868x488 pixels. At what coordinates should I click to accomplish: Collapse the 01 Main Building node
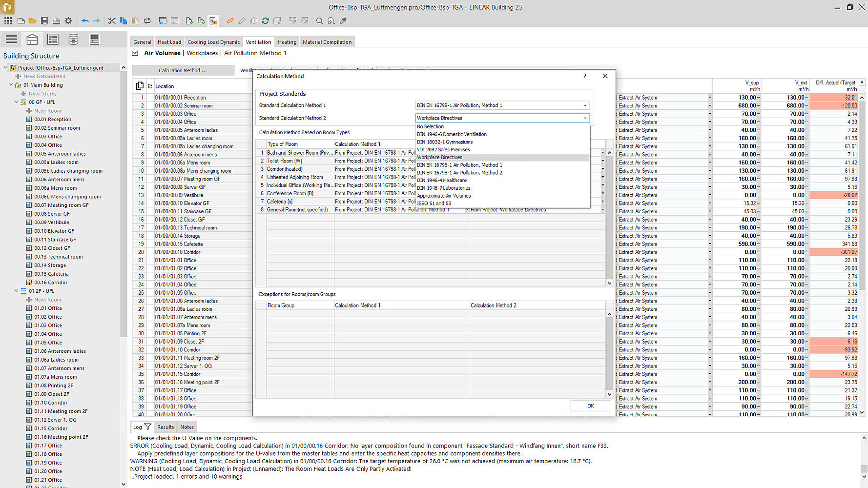click(x=11, y=85)
